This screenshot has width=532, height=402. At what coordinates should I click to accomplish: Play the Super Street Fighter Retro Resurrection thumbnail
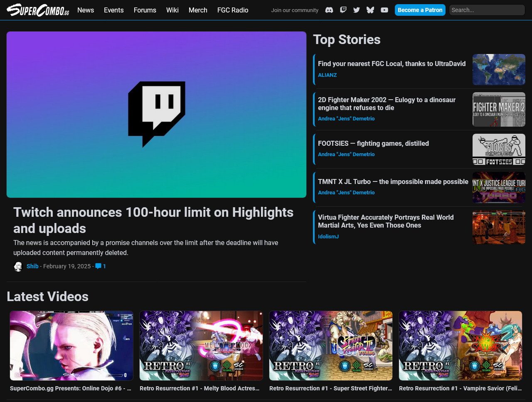pyautogui.click(x=331, y=346)
